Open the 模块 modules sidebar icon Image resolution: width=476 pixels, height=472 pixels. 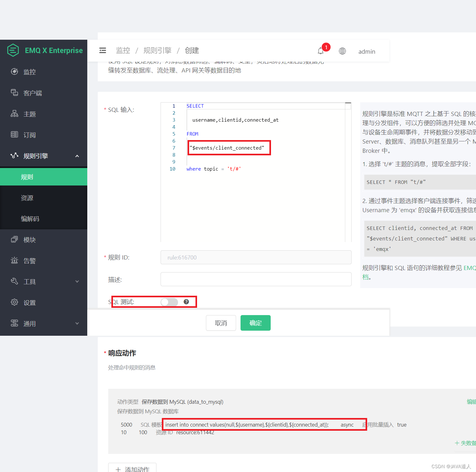pyautogui.click(x=14, y=239)
